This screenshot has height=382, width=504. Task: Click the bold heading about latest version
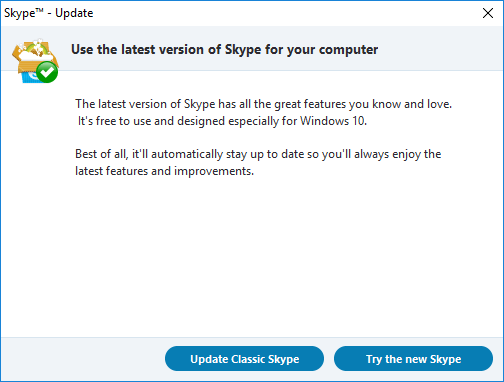point(224,50)
